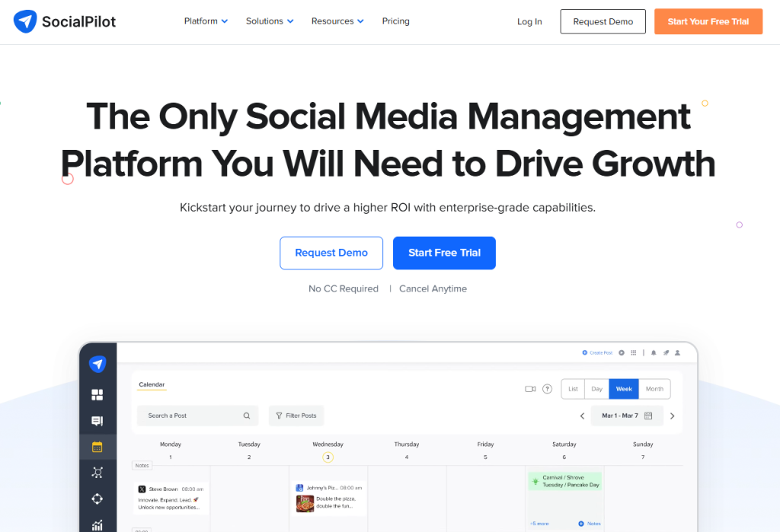Open the network nodes icon in sidebar
This screenshot has height=532, width=780.
tap(97, 473)
